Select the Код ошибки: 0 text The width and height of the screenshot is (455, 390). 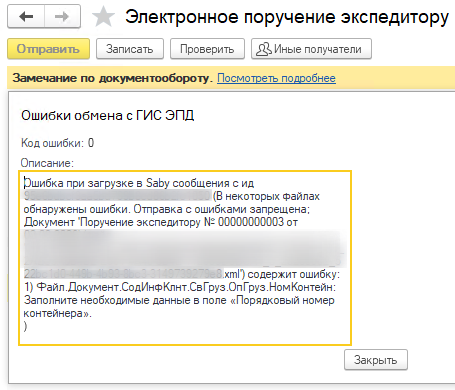57,143
